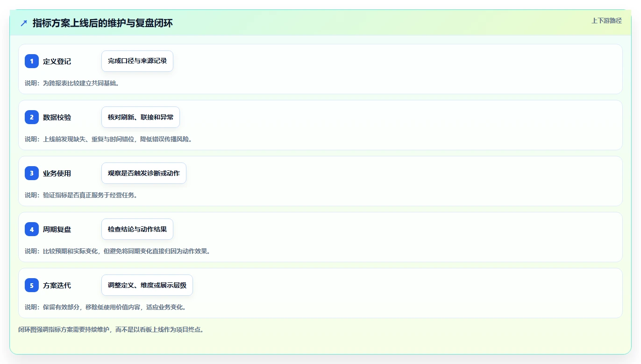Click description 验证指标是否真正服务于经营任务
Screen dimensions: 641x364
pos(81,195)
